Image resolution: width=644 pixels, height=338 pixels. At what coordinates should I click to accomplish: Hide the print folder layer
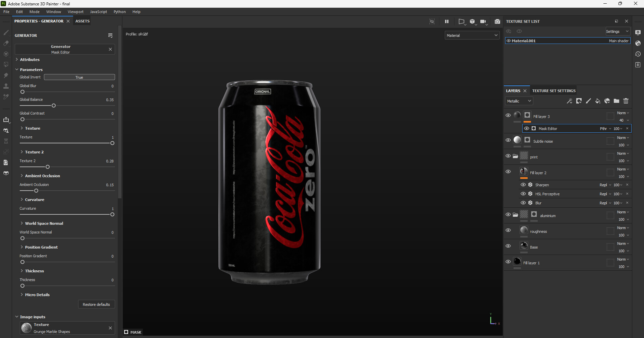[x=508, y=156]
